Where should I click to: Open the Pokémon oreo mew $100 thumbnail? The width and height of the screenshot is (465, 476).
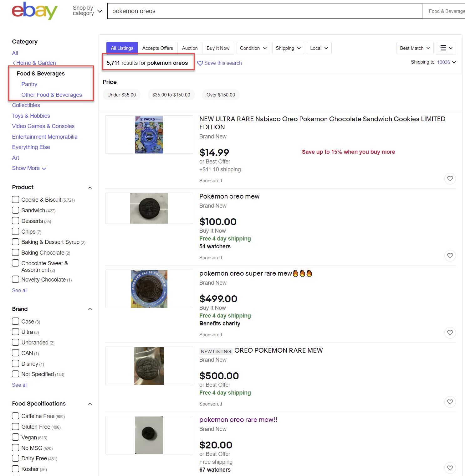149,208
